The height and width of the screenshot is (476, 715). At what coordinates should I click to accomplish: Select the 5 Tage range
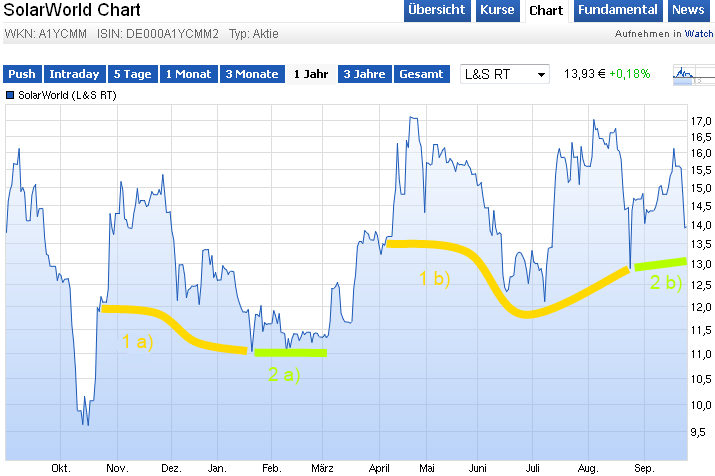click(x=133, y=74)
